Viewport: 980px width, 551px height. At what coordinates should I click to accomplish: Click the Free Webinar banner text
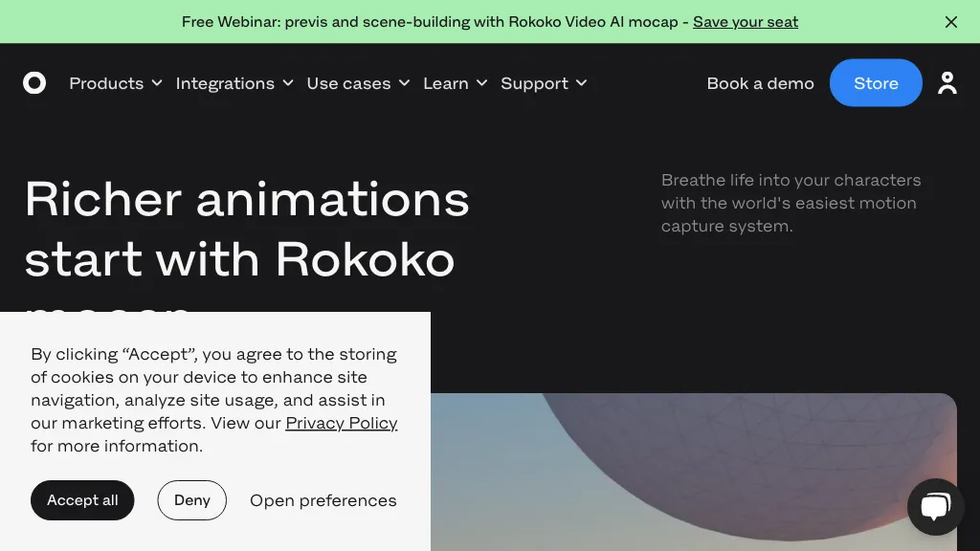[x=431, y=21]
